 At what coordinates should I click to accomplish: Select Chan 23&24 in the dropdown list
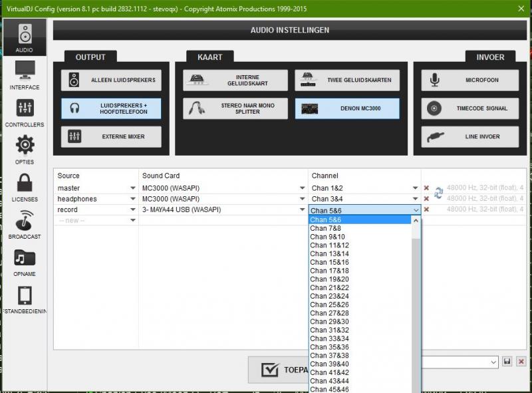point(360,297)
